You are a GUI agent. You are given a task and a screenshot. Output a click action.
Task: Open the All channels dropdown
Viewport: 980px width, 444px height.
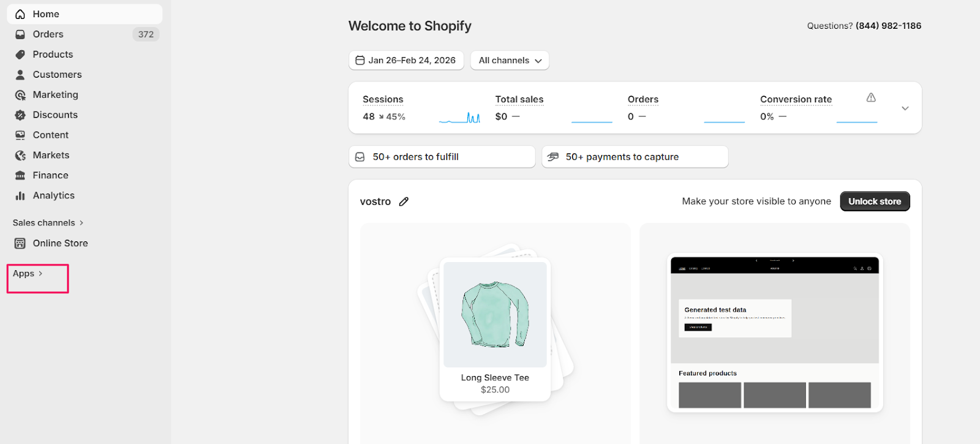point(510,61)
